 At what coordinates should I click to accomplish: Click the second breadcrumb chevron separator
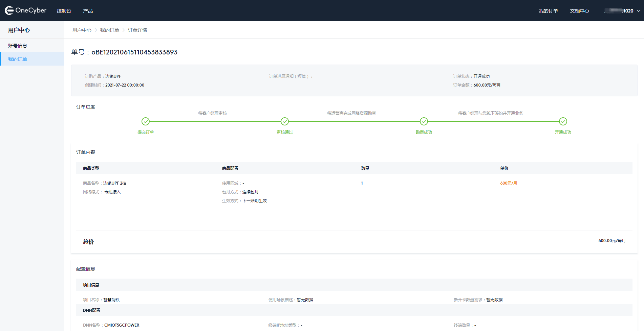coord(124,30)
